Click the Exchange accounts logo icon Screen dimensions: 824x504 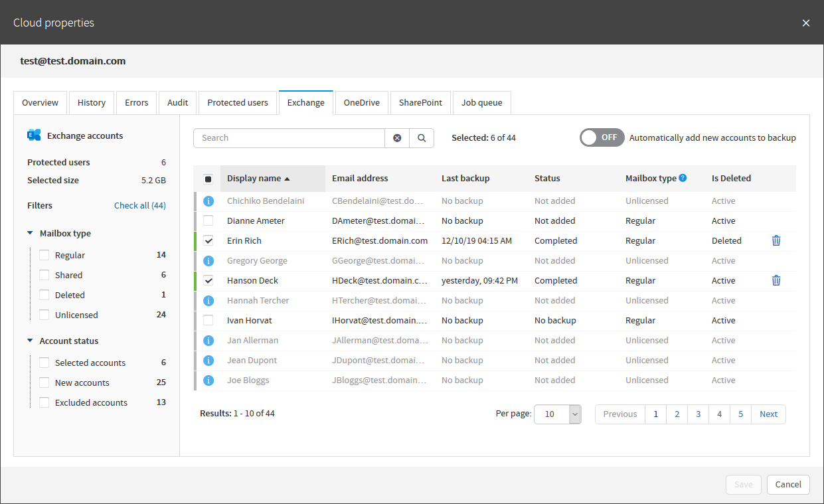(34, 135)
